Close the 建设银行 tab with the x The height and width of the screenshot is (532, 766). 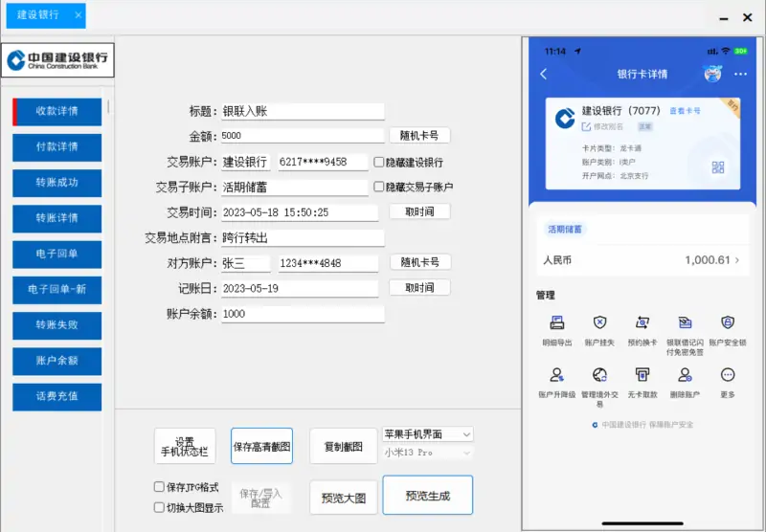pyautogui.click(x=79, y=15)
